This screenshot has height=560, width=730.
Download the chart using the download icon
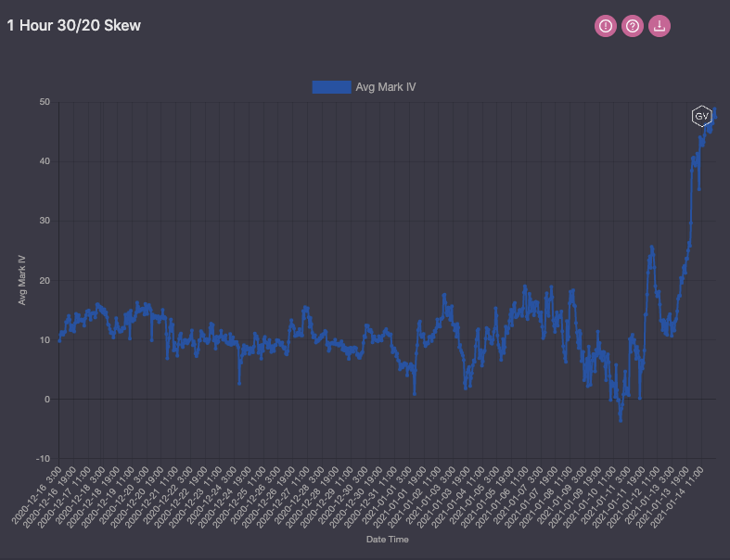[660, 26]
